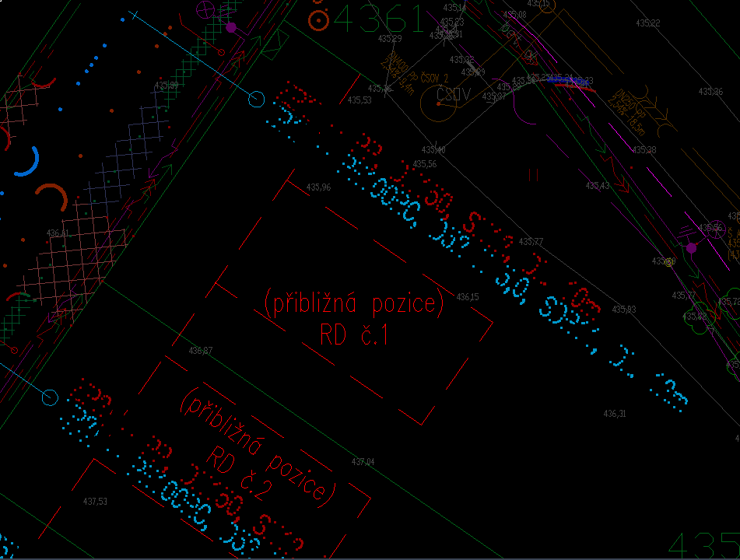Click the large green 4361 parcel number
The image size is (740, 560).
pos(379,19)
